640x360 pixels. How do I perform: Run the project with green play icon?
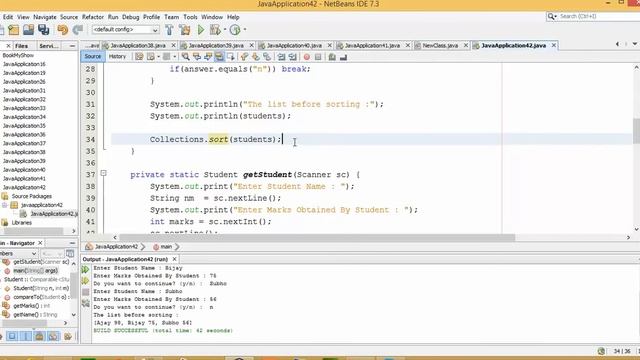[x=200, y=30]
